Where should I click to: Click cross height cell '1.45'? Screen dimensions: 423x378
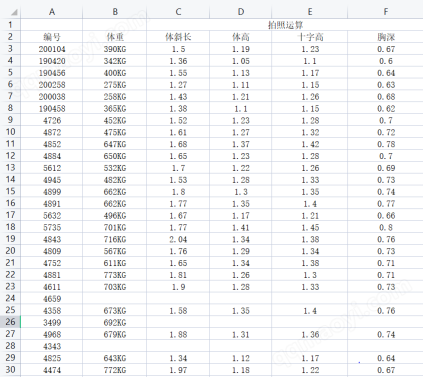tap(310, 227)
